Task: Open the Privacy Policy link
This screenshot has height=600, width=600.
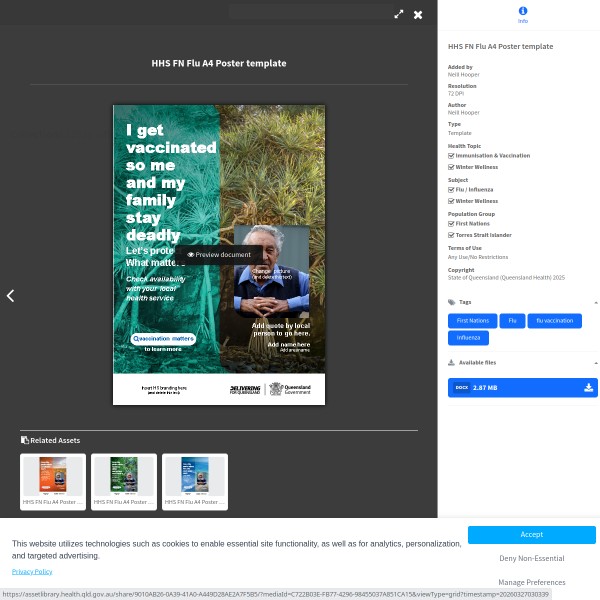Action: click(x=32, y=571)
